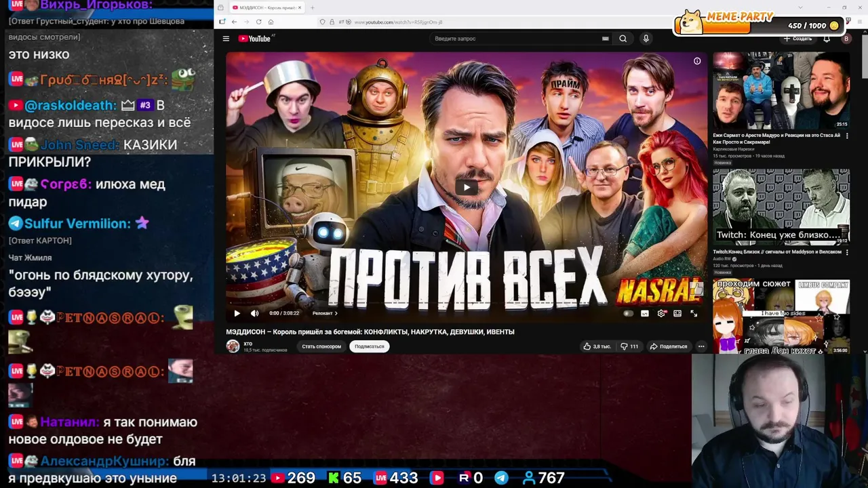Open Twitch: Конец Близок recommended thumbnail
The image size is (868, 488).
pos(781,207)
